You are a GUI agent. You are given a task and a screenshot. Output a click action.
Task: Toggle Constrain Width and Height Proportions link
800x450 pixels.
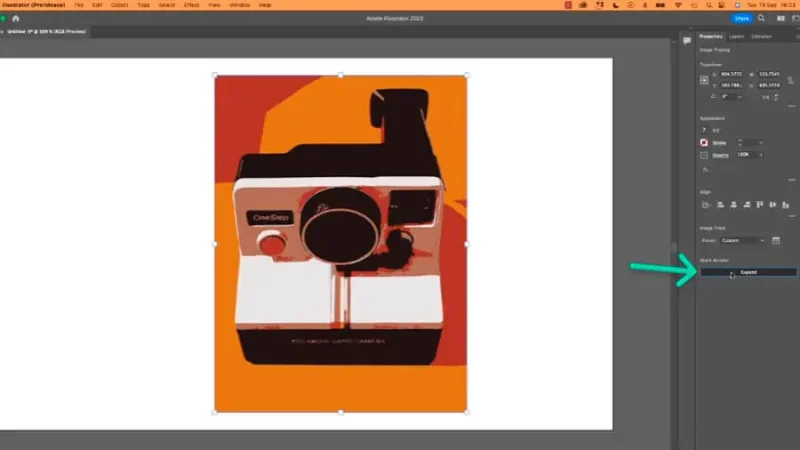coord(790,80)
